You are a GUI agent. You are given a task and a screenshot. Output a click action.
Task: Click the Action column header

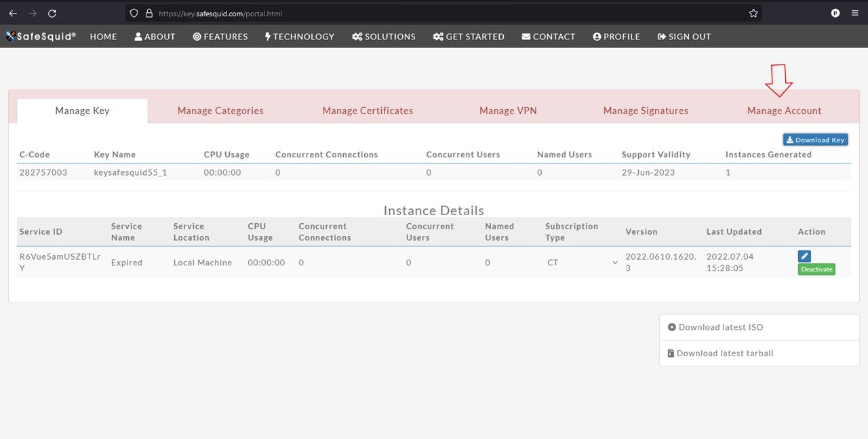(x=812, y=231)
